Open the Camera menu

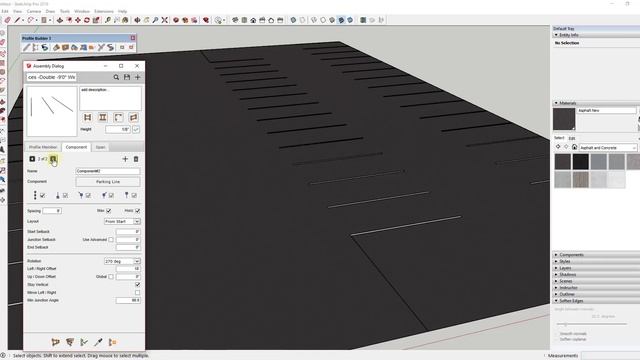click(33, 11)
